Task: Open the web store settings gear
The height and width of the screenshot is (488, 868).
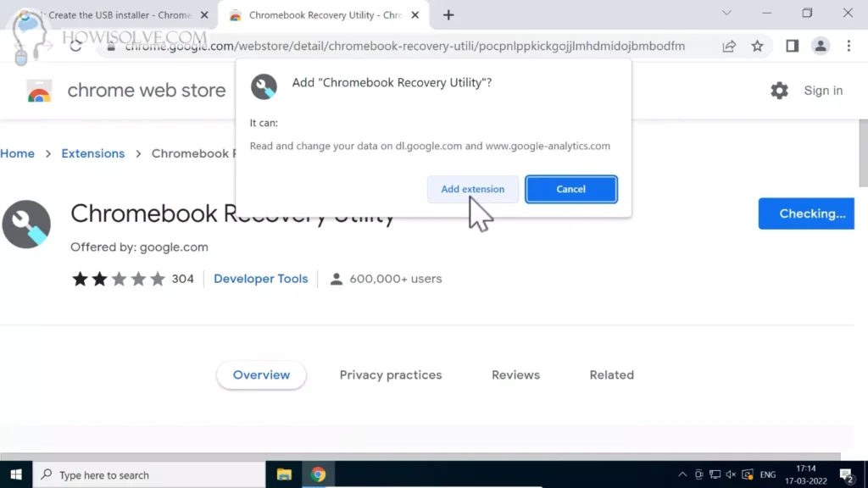Action: [x=779, y=90]
